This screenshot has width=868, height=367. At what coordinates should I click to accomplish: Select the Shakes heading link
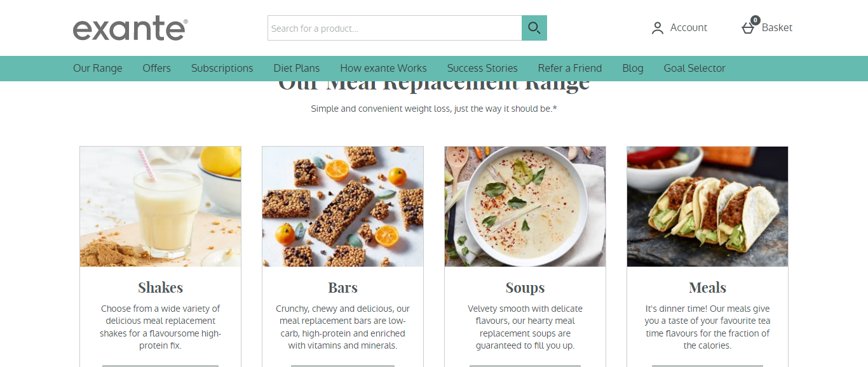click(x=161, y=288)
